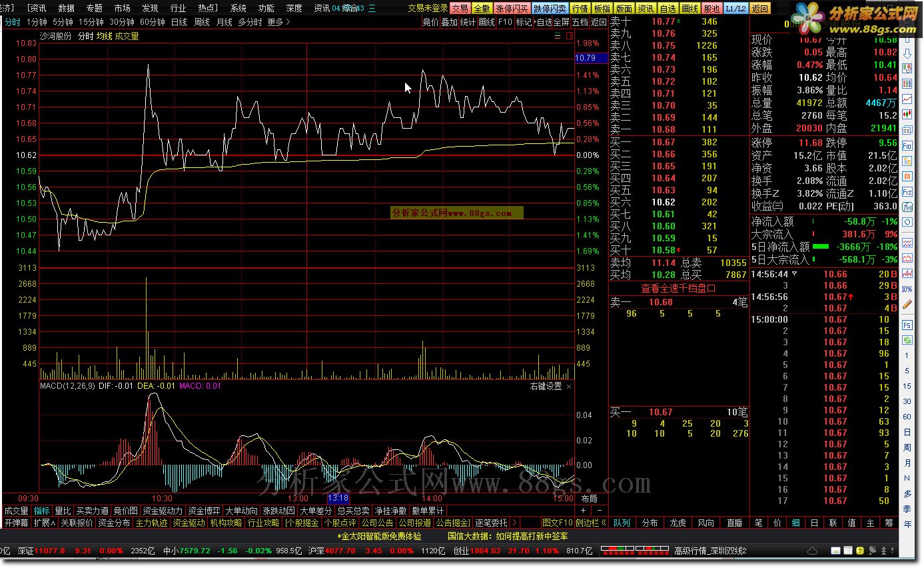Viewport: 924px width, 568px height.
Task: Click the 布局 layout button
Action: tap(590, 498)
